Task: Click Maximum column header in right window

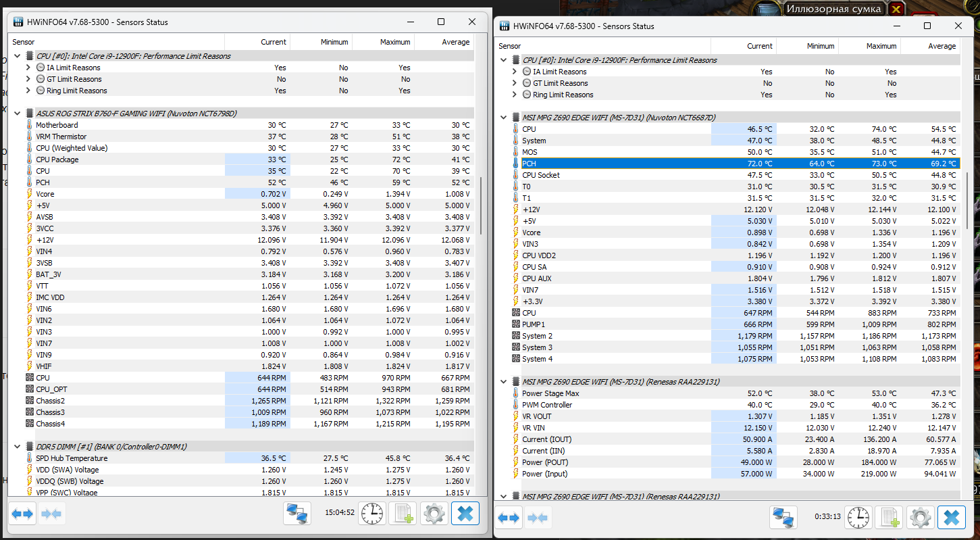Action: click(870, 46)
